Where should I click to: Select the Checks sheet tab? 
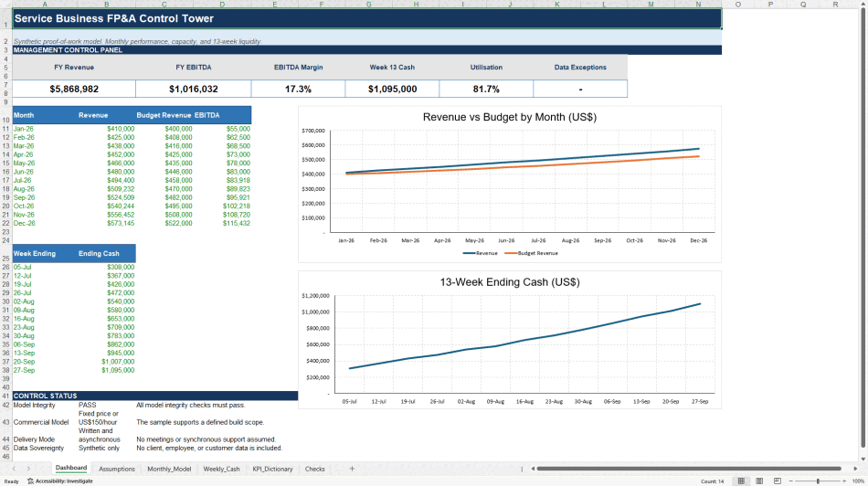pyautogui.click(x=315, y=469)
